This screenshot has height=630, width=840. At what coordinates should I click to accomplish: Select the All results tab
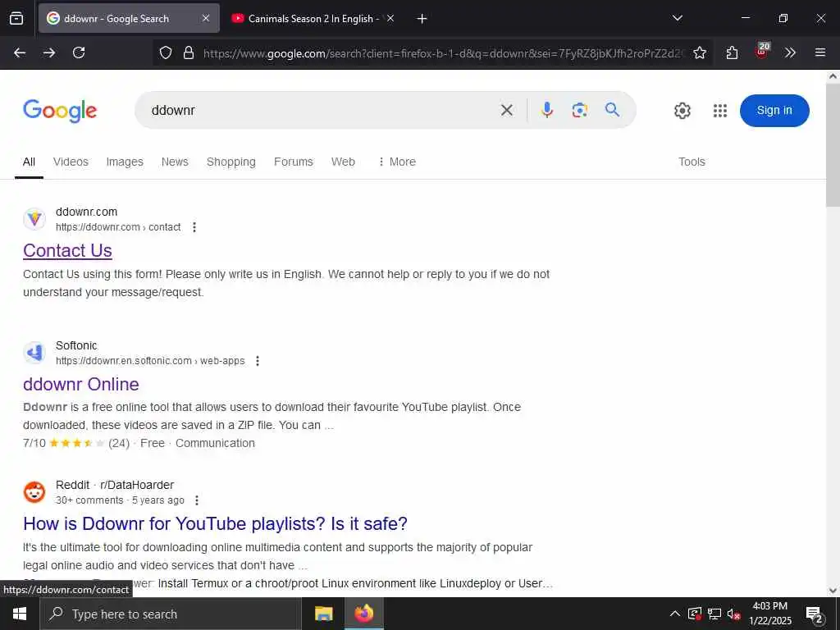point(29,162)
